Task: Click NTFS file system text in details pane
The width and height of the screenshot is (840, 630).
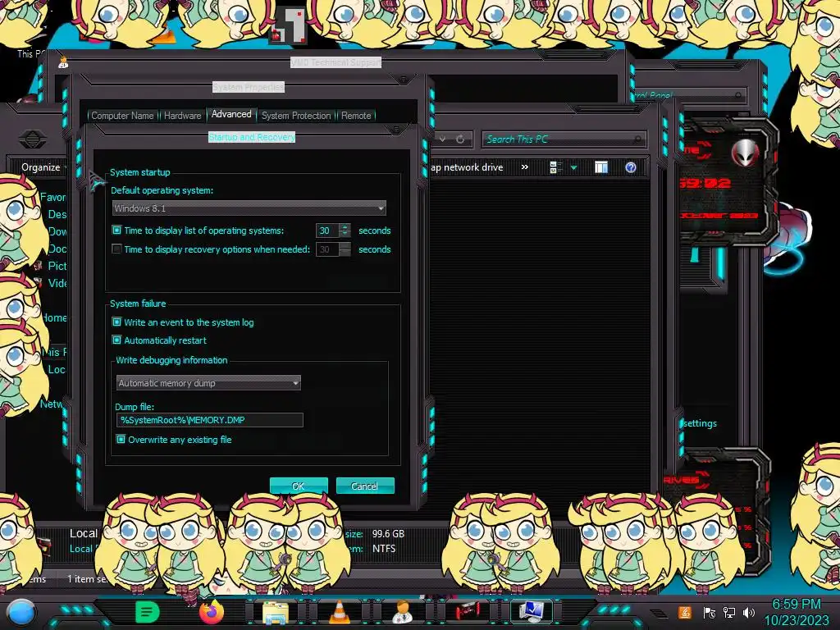Action: [x=384, y=549]
